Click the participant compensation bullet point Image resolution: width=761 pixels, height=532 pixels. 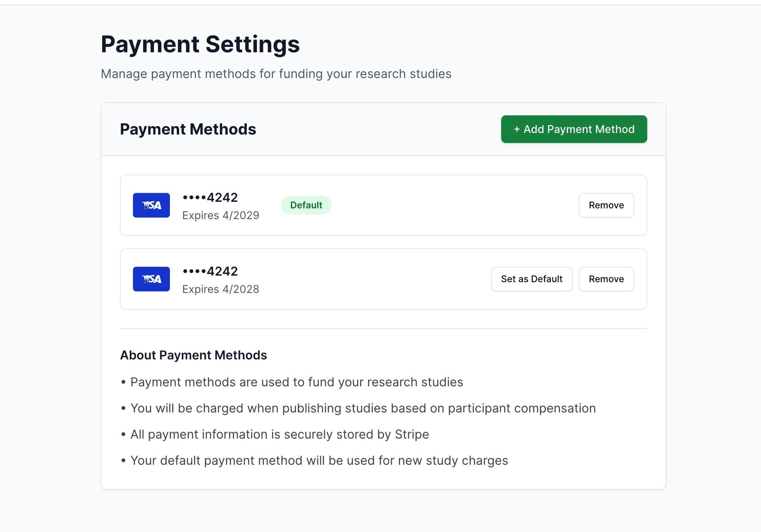tap(363, 408)
